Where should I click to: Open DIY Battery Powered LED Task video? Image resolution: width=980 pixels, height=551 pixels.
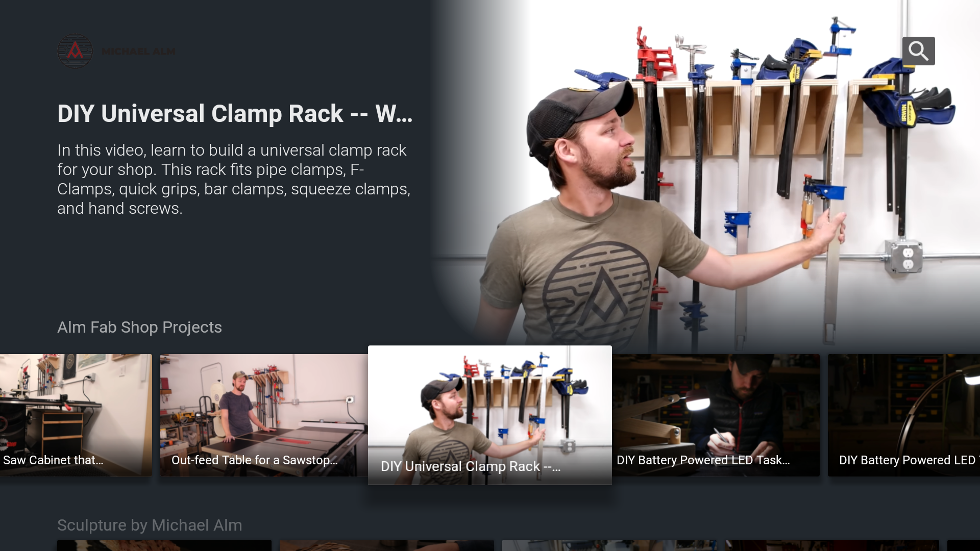point(716,415)
